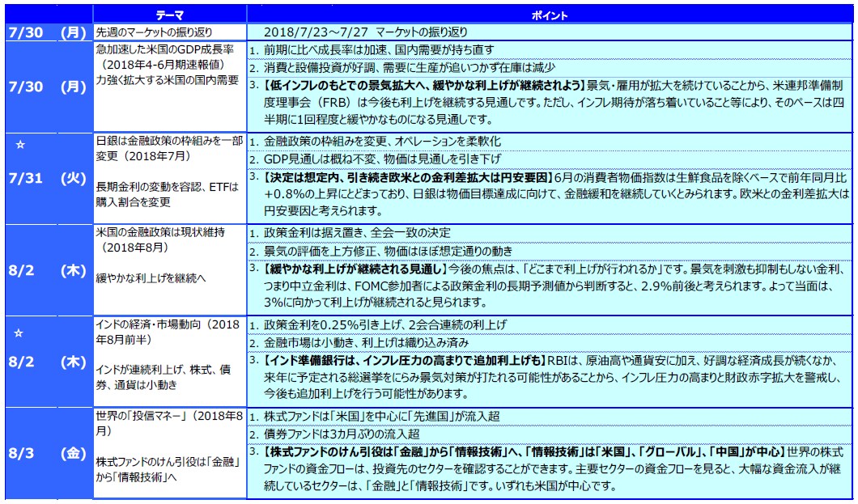The height and width of the screenshot is (504, 858).
Task: Select the テーマ column header
Action: (x=169, y=15)
